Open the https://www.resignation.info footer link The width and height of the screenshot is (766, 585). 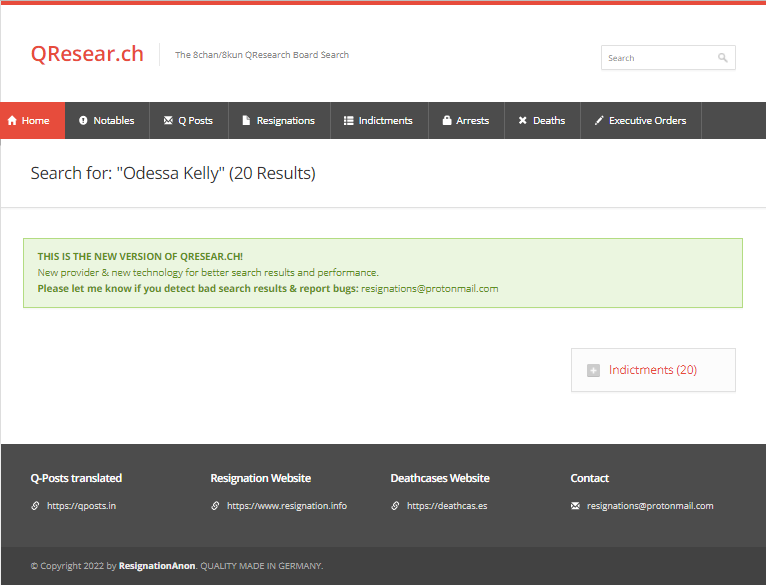click(x=287, y=506)
